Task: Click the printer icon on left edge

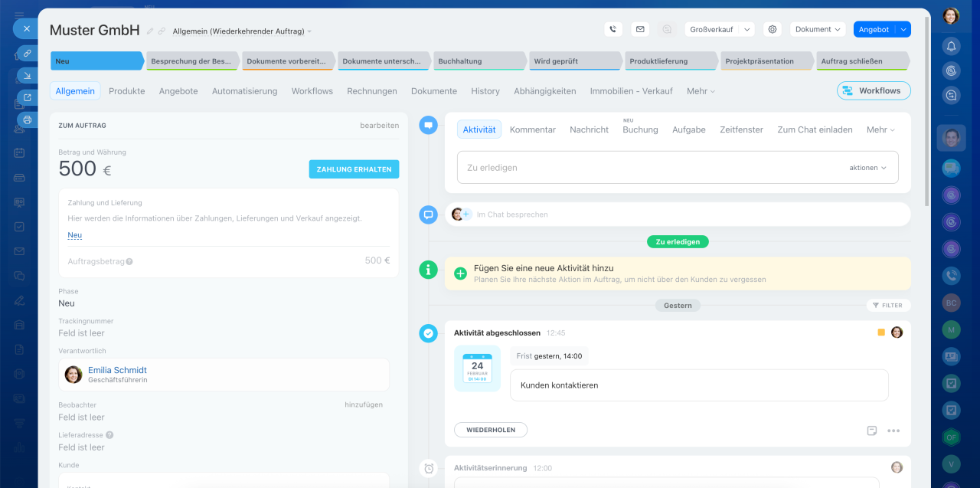Action: pos(28,120)
